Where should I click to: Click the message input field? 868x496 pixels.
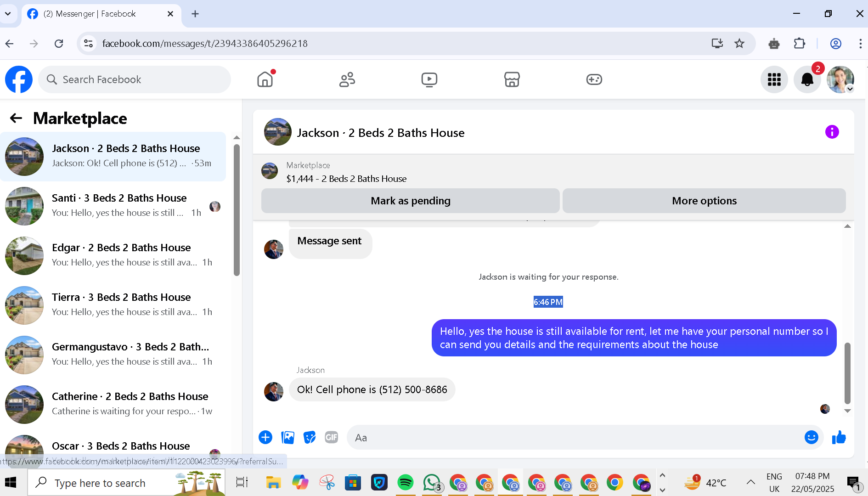(x=576, y=438)
